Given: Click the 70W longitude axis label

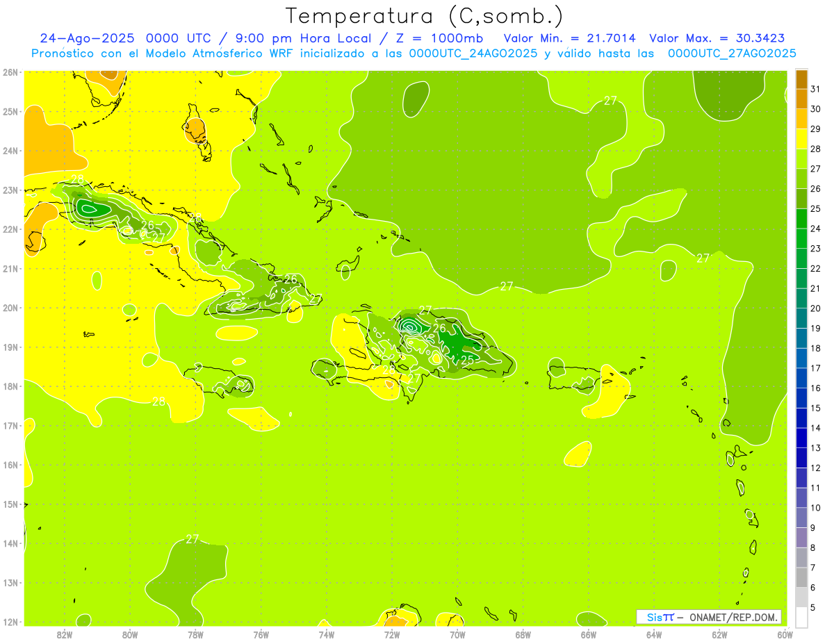Looking at the screenshot, I should (x=457, y=634).
